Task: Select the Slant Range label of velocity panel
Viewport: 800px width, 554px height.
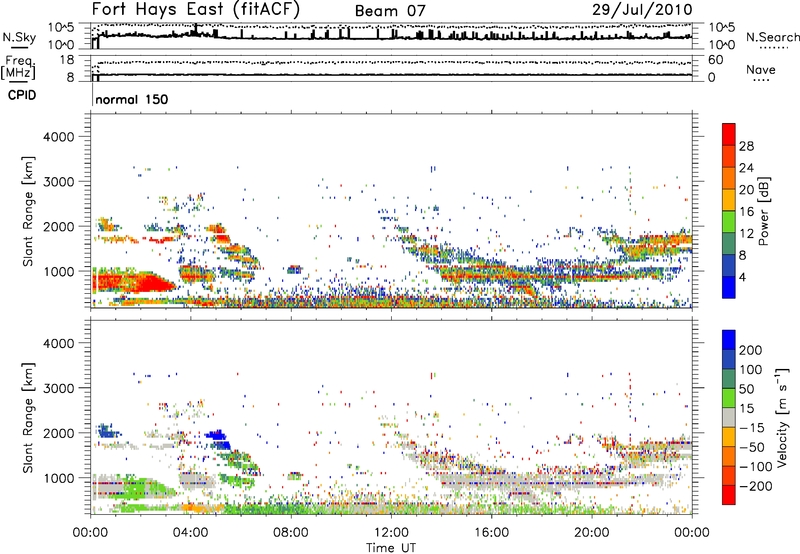Action: pyautogui.click(x=28, y=418)
